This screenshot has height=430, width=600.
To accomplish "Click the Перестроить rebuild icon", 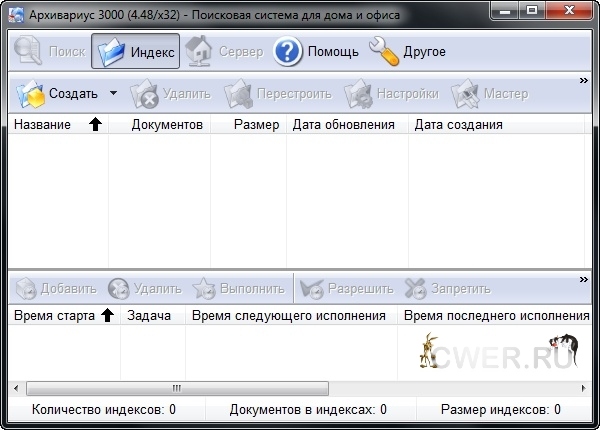I will [x=239, y=95].
